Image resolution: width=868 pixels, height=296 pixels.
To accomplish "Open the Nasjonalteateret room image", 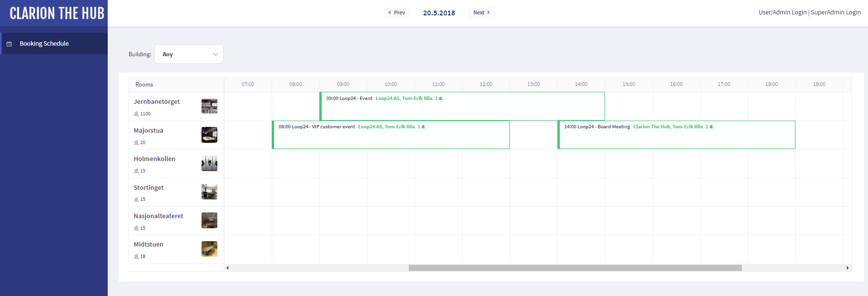I will (x=209, y=221).
